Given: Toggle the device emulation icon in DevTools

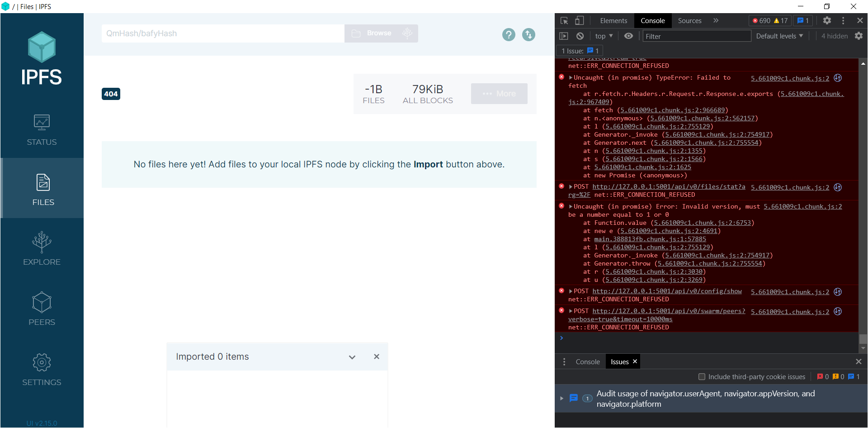Looking at the screenshot, I should coord(580,20).
